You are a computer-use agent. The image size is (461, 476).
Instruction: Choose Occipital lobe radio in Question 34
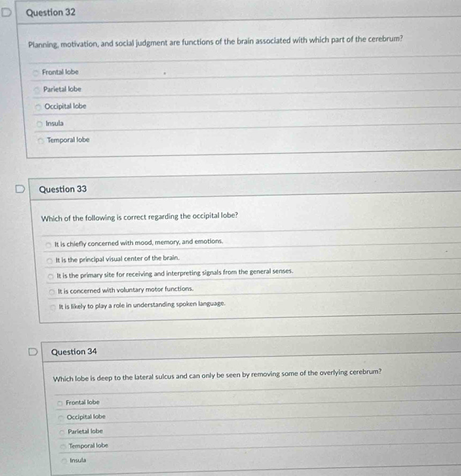pyautogui.click(x=61, y=417)
